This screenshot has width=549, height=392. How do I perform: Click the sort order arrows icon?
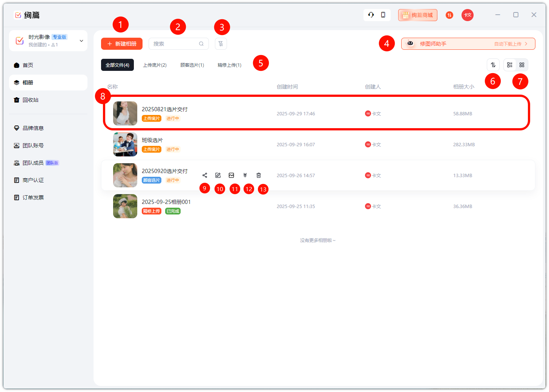point(493,65)
